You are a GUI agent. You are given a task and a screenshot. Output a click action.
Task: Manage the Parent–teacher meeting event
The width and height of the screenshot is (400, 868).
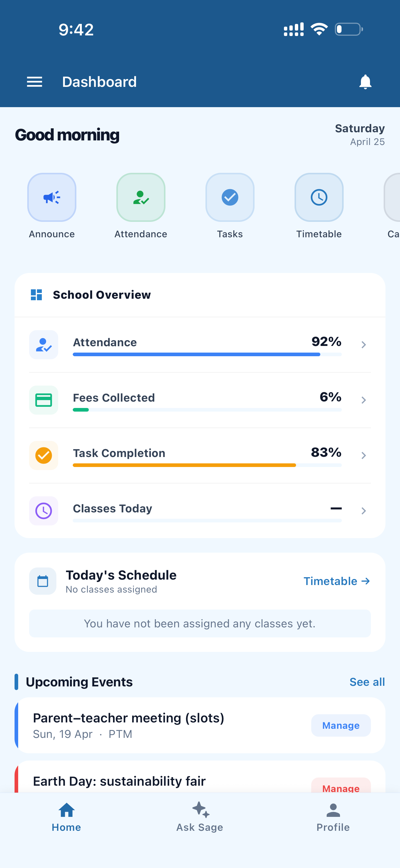(x=341, y=725)
